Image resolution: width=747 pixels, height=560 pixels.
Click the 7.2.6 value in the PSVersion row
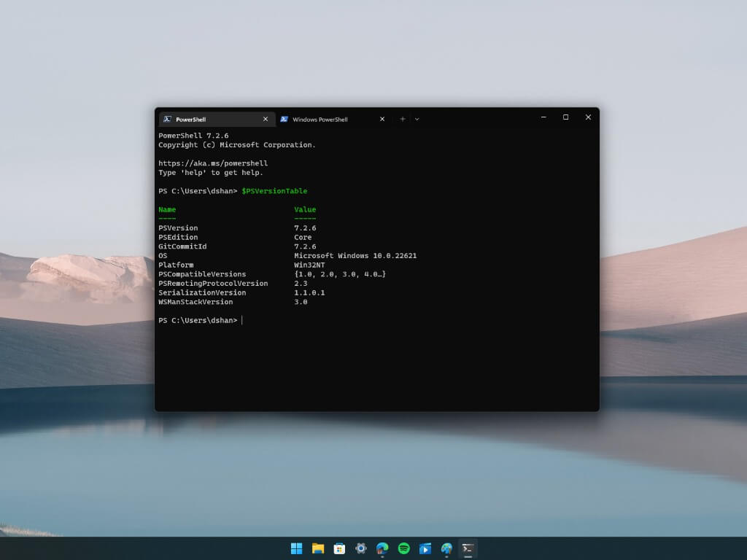click(x=305, y=228)
